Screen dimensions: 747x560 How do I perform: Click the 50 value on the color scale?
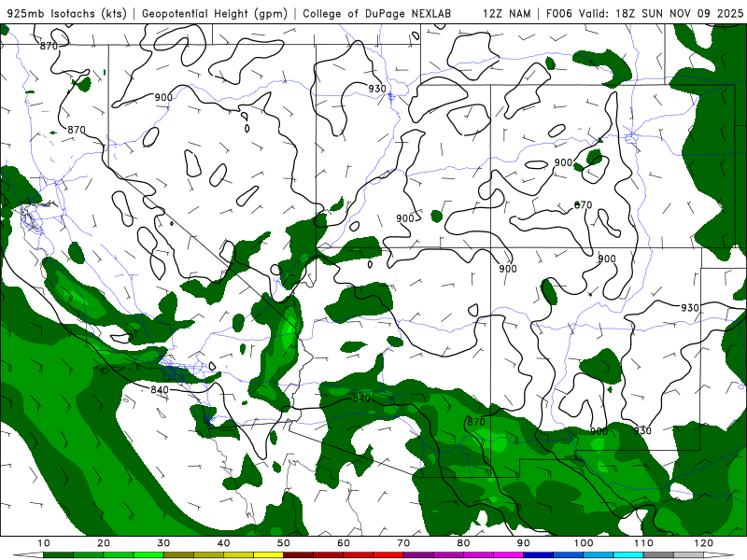284,543
